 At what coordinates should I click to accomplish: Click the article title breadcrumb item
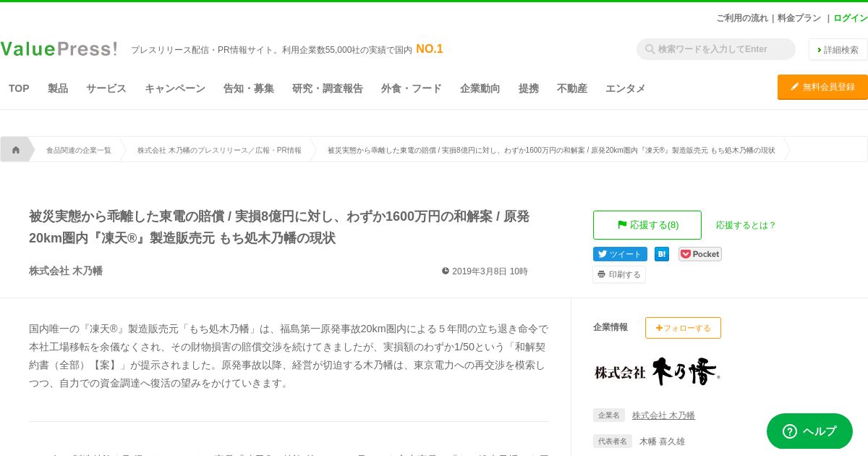[551, 151]
